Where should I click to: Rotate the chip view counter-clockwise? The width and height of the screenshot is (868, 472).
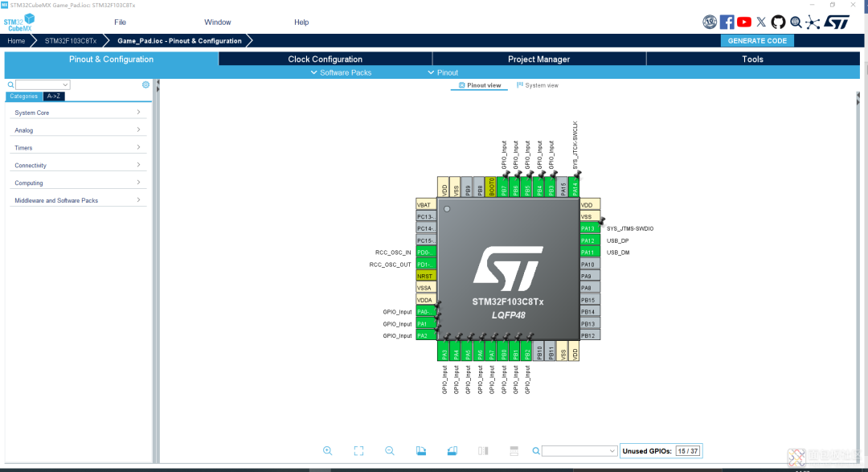click(x=452, y=451)
